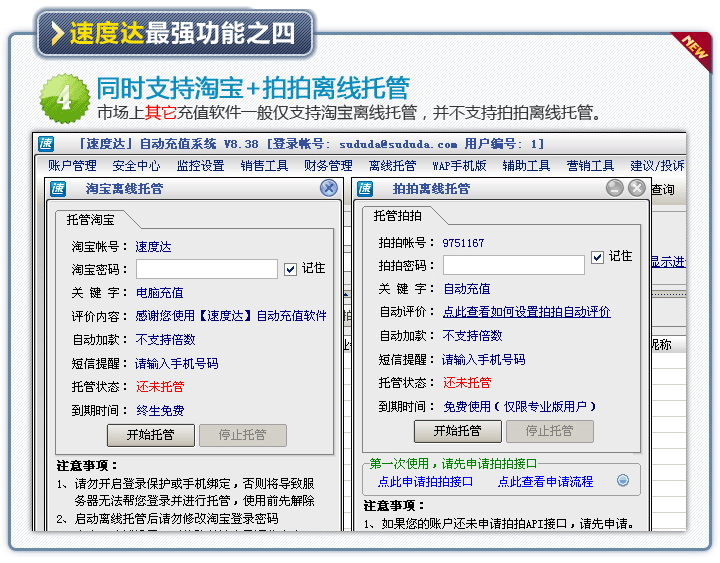Open the 建议/投诉 menu
The image size is (720, 563).
pos(657,165)
